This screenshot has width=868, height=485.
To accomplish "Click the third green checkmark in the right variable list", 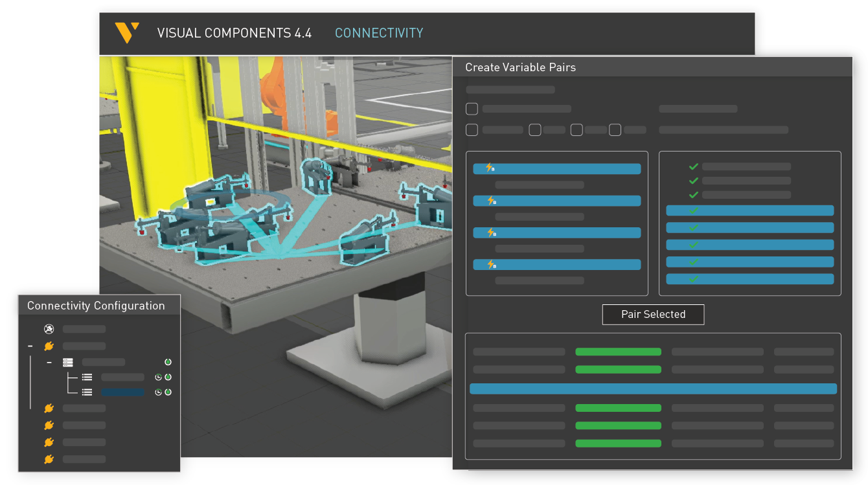I will [694, 195].
